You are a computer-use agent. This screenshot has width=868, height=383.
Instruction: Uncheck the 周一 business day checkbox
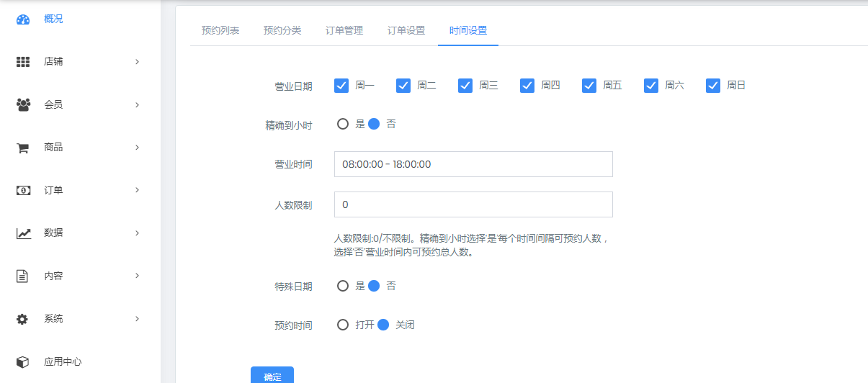341,86
